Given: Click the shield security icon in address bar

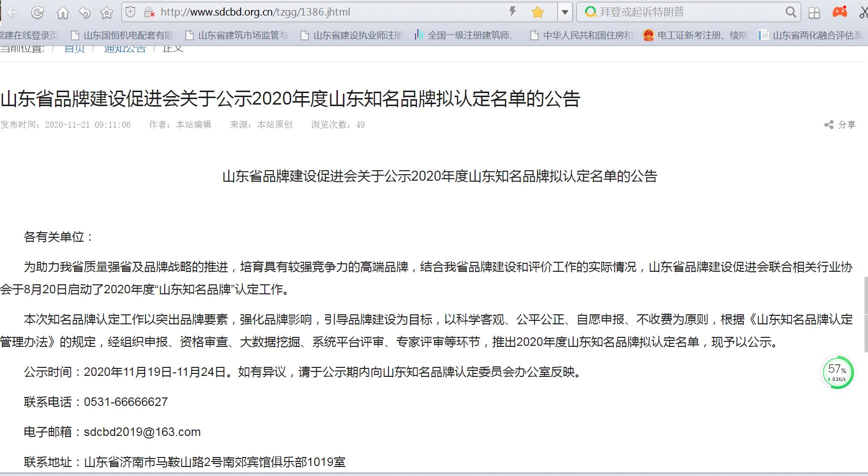Looking at the screenshot, I should coord(131,12).
